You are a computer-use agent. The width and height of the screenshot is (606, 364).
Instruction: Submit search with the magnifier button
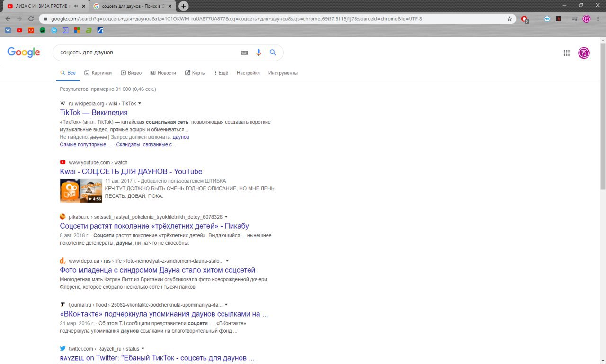(273, 53)
